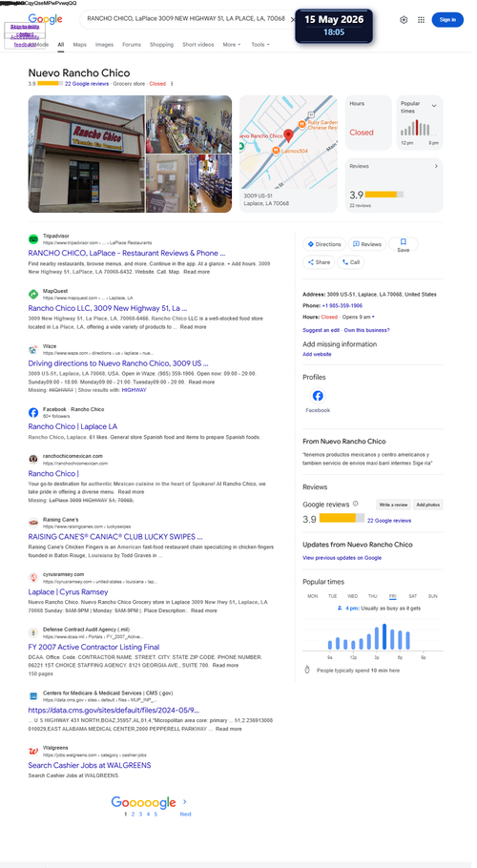
Task: Click the Sign in button
Action: (x=447, y=20)
